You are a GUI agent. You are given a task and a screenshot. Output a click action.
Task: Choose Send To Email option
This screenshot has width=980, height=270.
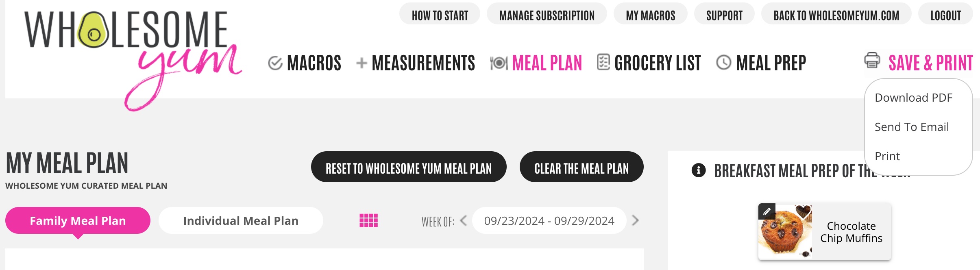point(912,127)
